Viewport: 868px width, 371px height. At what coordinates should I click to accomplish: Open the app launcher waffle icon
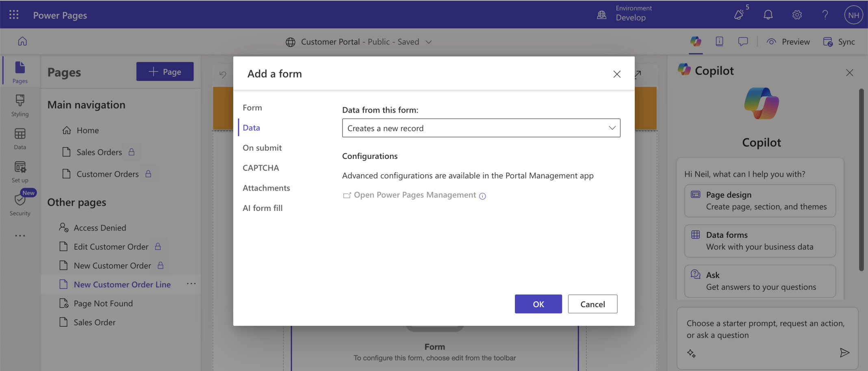tap(14, 15)
